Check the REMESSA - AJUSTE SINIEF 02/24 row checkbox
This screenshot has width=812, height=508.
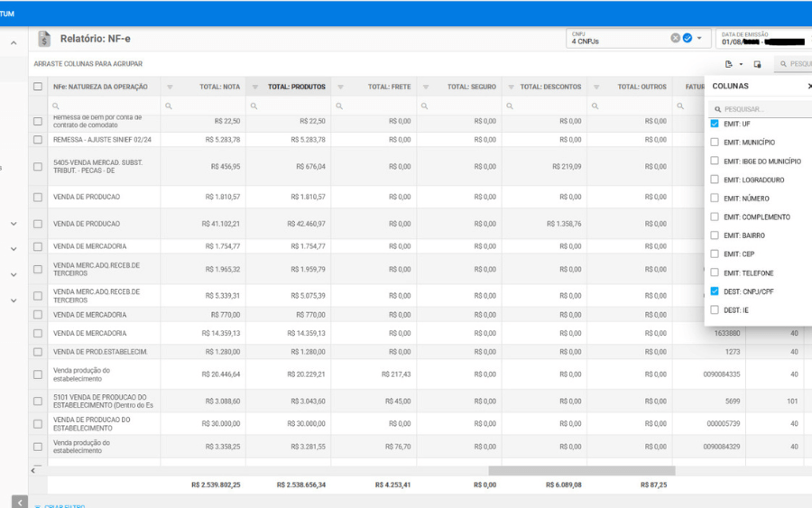[38, 140]
